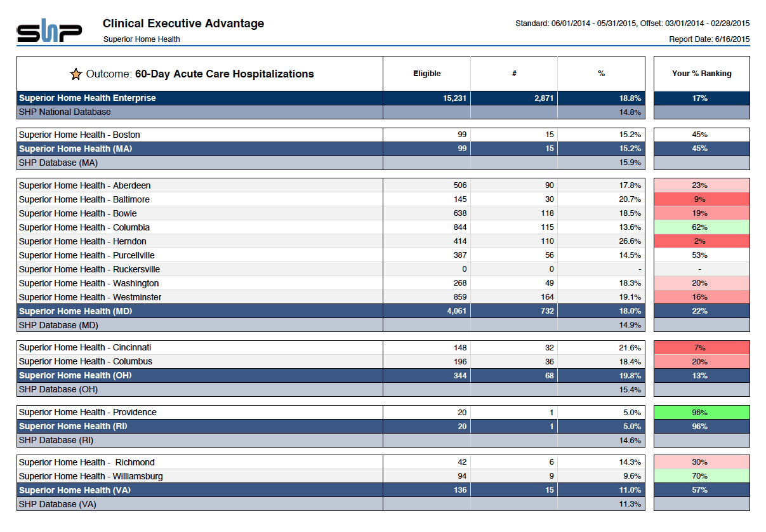Click the Standard date range text
The image size is (766, 532).
[x=633, y=23]
